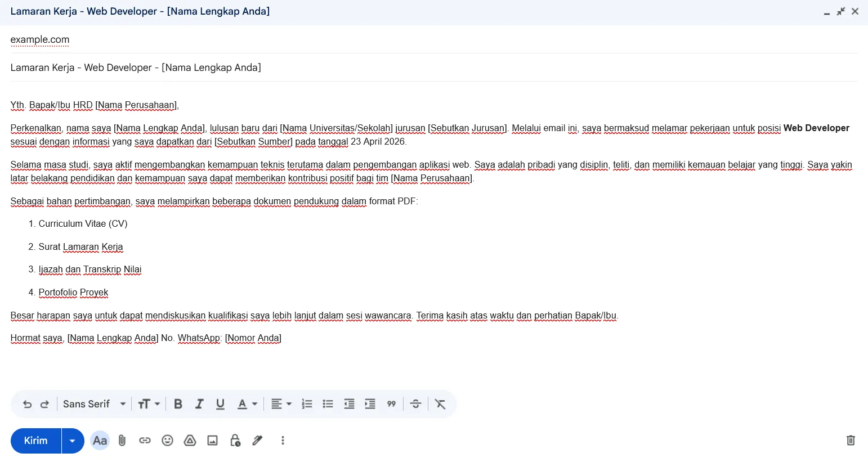Select the example.com recipient link
868x462 pixels.
(x=40, y=39)
